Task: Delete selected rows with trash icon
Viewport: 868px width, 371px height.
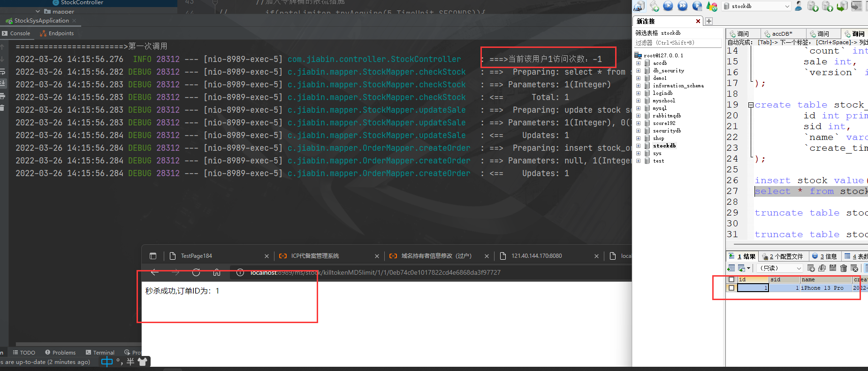Action: pyautogui.click(x=844, y=268)
